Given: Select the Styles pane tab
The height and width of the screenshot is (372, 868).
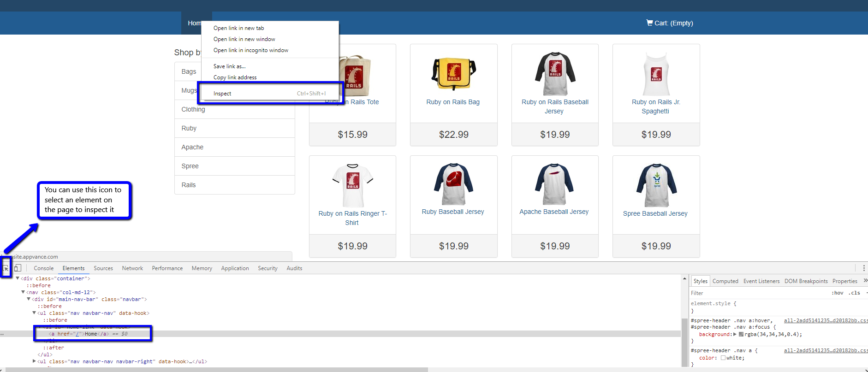Looking at the screenshot, I should tap(700, 281).
